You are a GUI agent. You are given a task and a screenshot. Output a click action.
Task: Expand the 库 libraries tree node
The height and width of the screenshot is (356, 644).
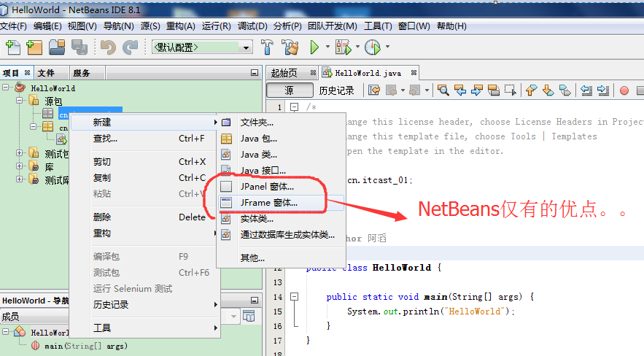tap(19, 166)
